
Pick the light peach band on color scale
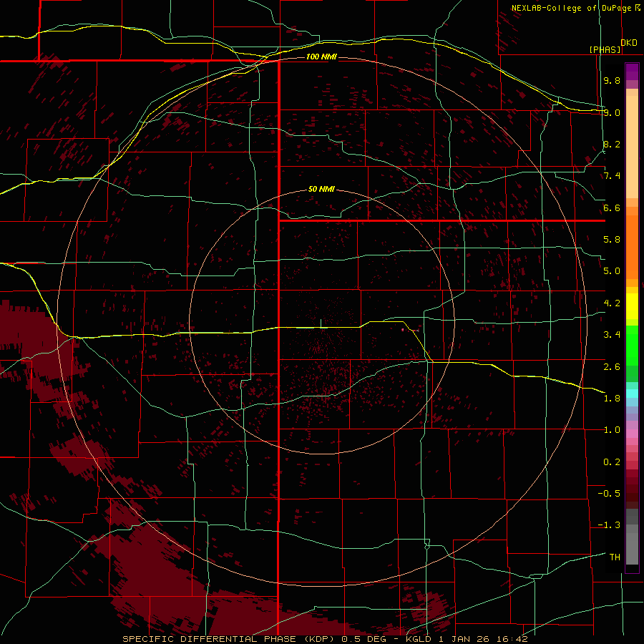[632, 147]
